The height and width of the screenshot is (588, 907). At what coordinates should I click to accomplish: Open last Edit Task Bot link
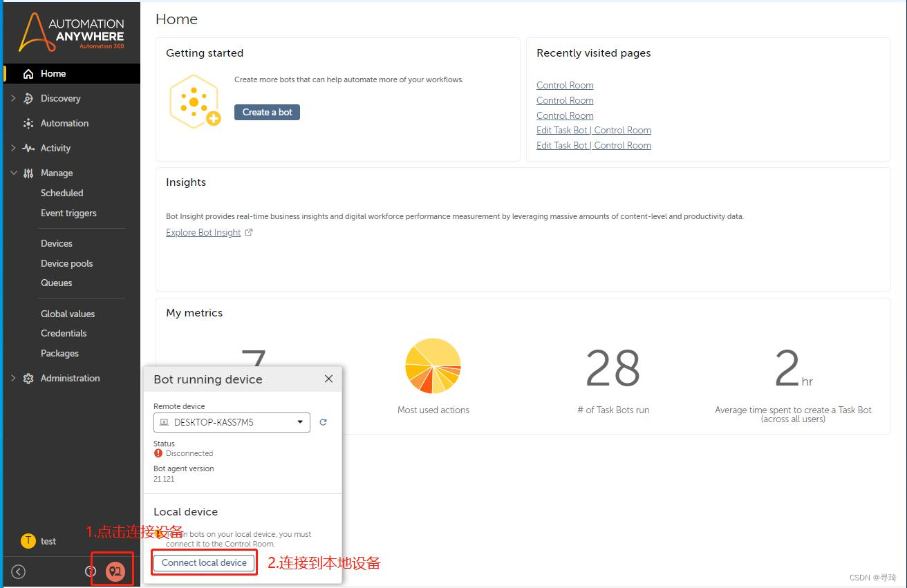tap(594, 146)
